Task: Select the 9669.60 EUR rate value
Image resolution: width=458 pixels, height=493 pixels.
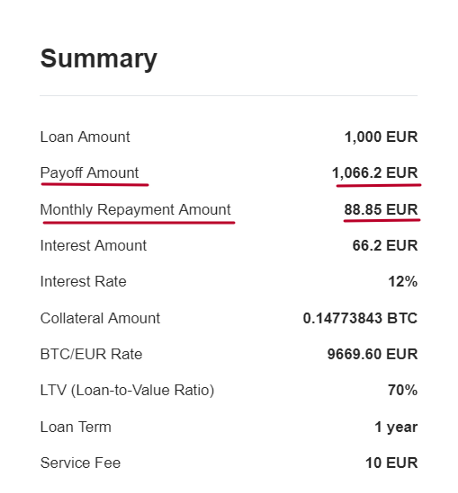Action: coord(372,354)
